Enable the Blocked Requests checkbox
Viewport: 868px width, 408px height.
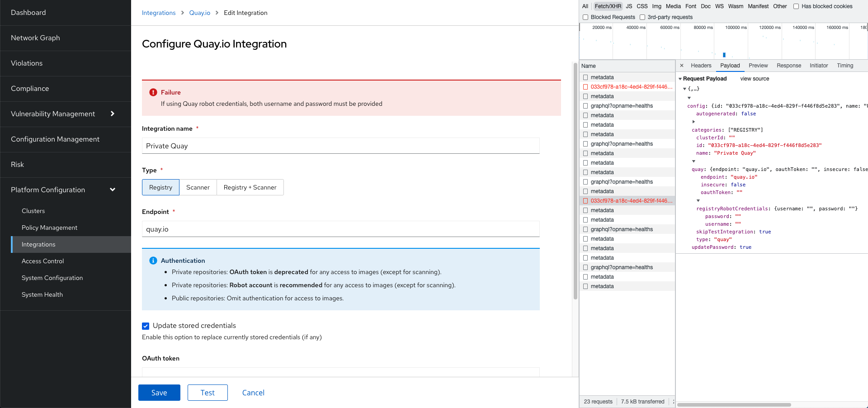coord(585,17)
